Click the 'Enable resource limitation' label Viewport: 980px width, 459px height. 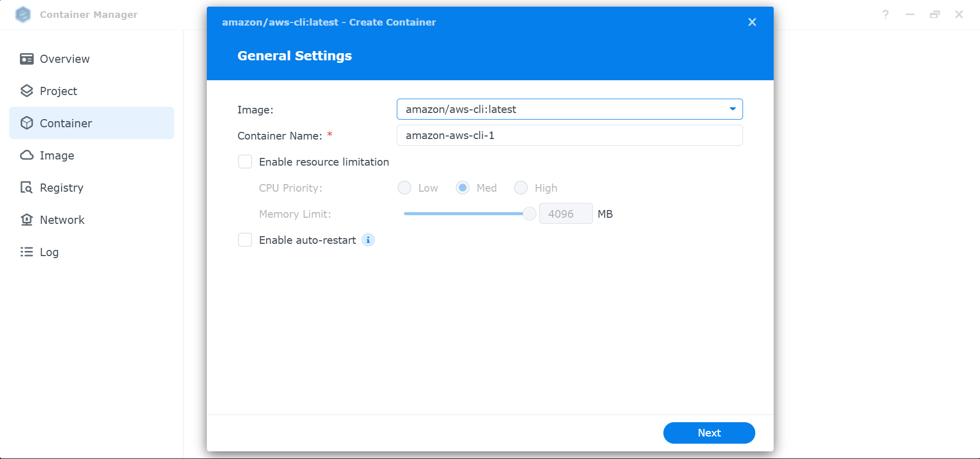click(324, 162)
